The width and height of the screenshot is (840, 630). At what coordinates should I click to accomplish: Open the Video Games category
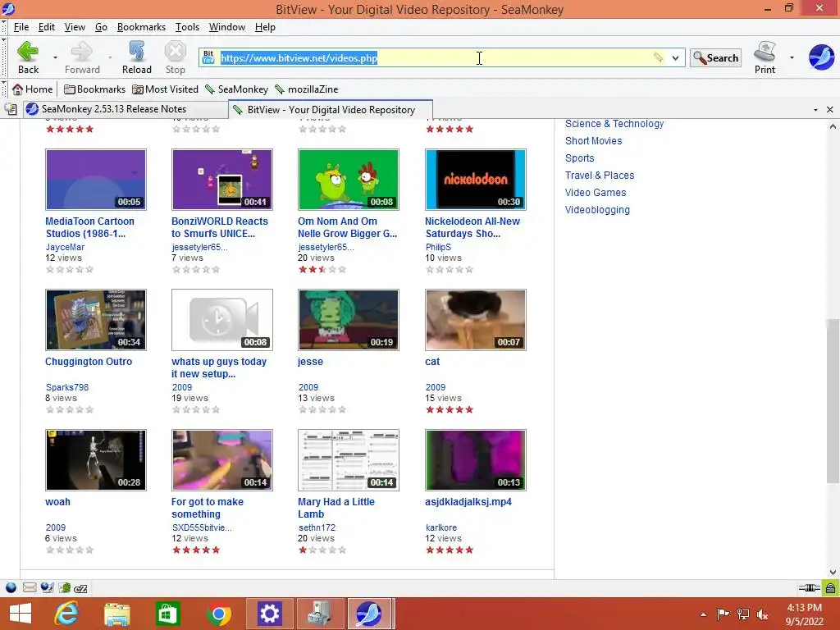[596, 192]
